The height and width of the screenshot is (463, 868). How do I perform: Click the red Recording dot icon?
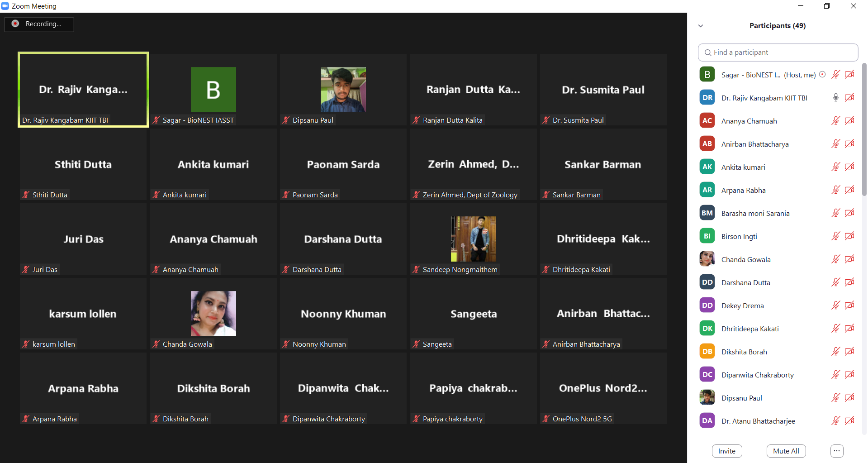[15, 24]
